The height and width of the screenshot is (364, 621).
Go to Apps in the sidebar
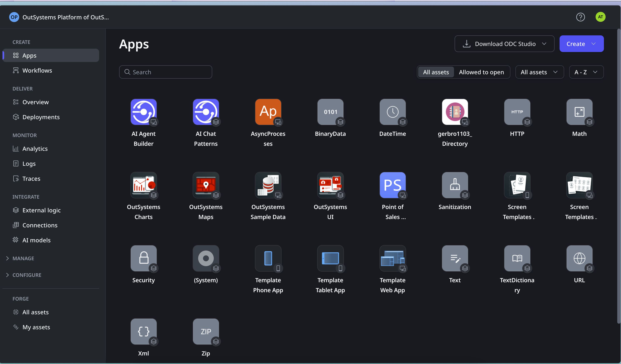[x=51, y=55]
